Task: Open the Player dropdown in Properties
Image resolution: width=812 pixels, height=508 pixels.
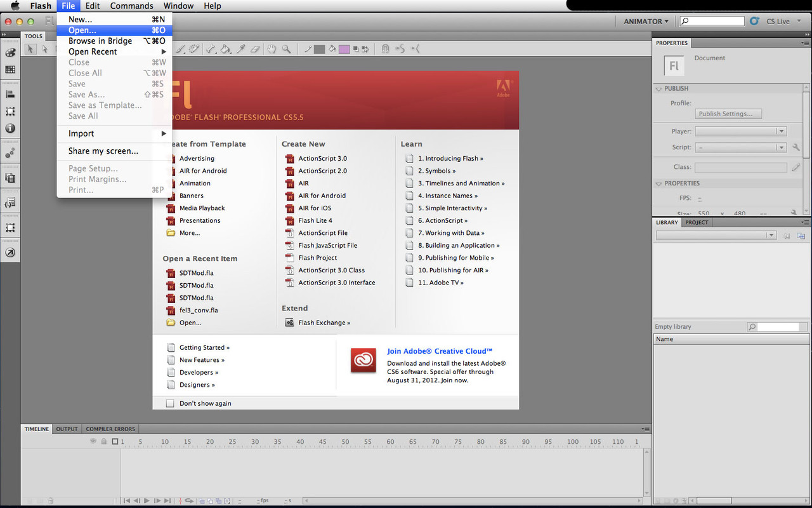Action: (x=740, y=131)
